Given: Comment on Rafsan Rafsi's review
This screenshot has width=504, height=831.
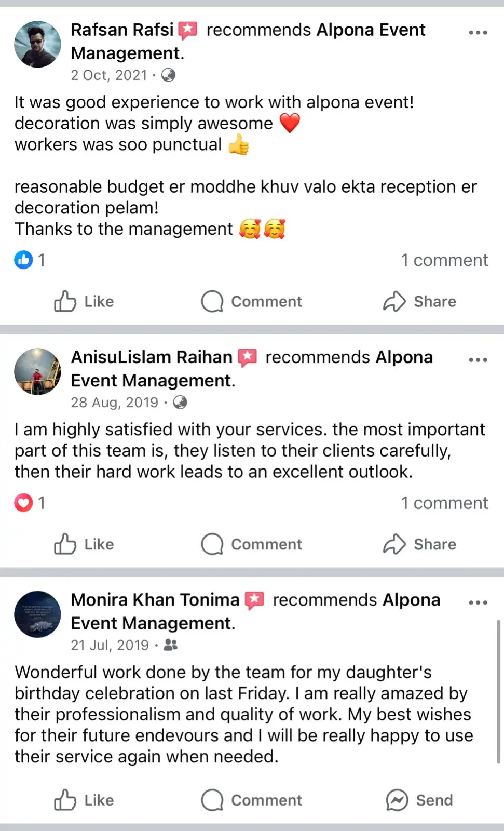Looking at the screenshot, I should 252,301.
